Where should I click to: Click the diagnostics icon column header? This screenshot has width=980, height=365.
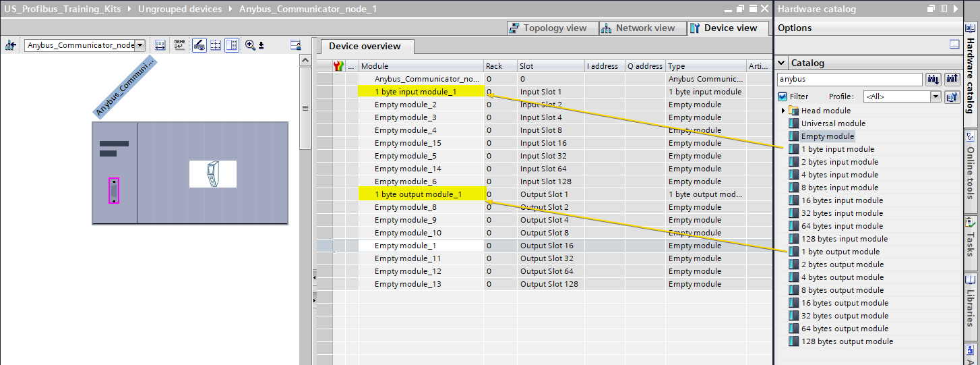click(x=339, y=66)
